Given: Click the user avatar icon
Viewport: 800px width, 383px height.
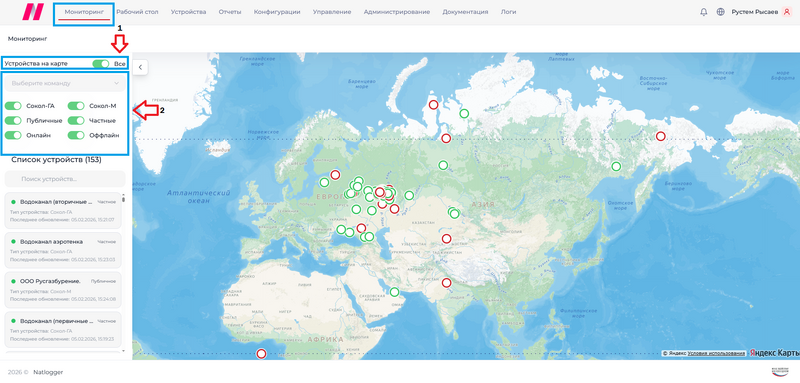Looking at the screenshot, I should (786, 12).
